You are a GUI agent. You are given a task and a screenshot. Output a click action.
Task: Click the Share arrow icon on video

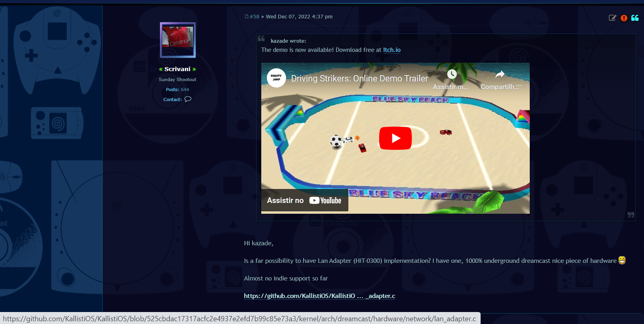500,74
